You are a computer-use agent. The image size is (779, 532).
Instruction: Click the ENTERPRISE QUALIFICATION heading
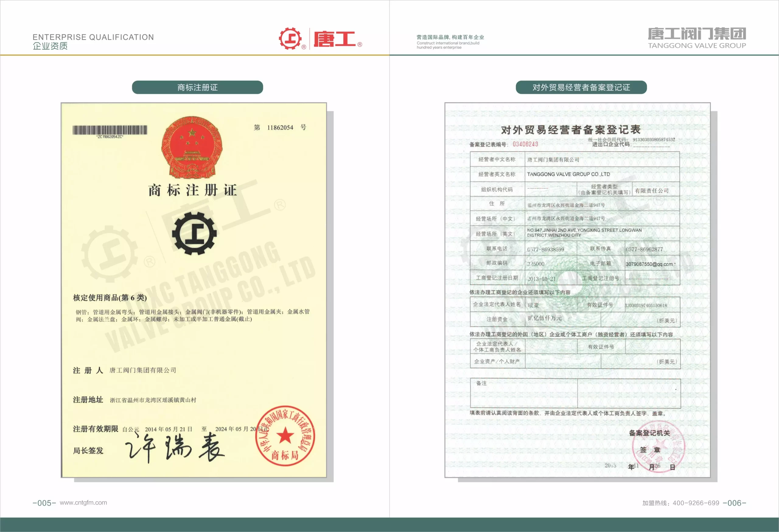(93, 37)
